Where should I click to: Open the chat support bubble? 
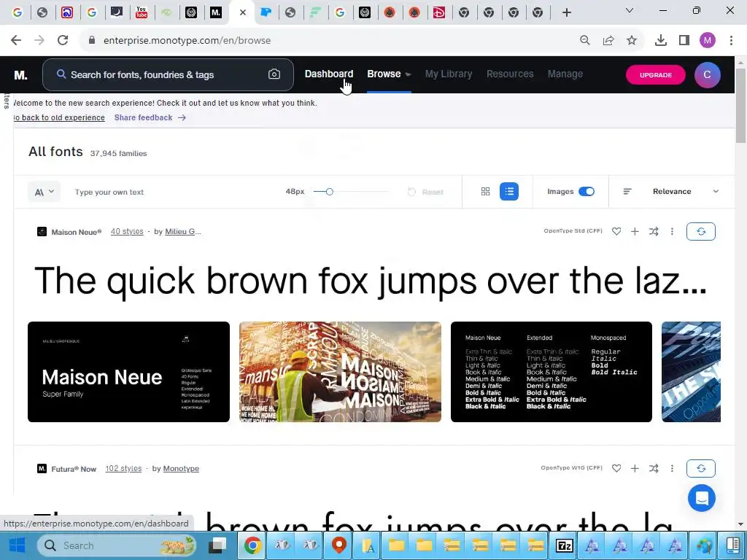click(702, 498)
